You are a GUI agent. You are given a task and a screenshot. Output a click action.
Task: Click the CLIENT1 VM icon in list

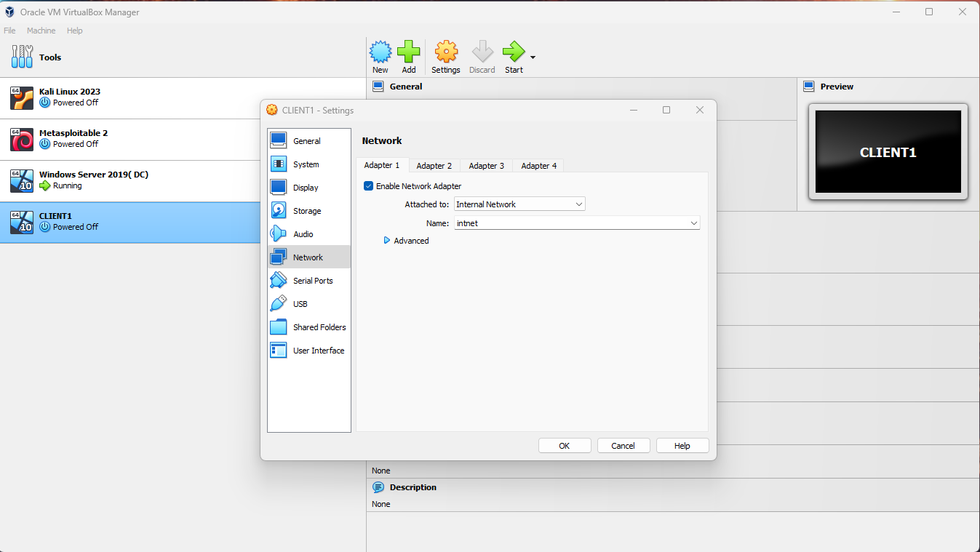coord(22,222)
